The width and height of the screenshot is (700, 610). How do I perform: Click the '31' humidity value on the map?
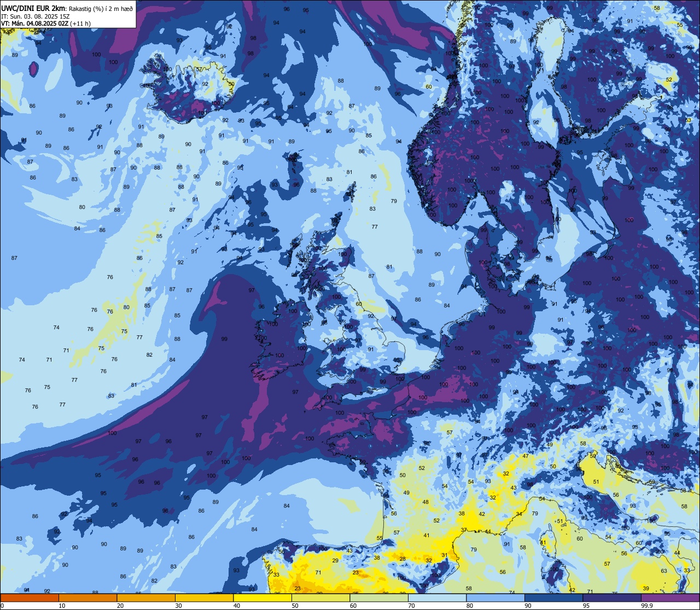click(445, 555)
